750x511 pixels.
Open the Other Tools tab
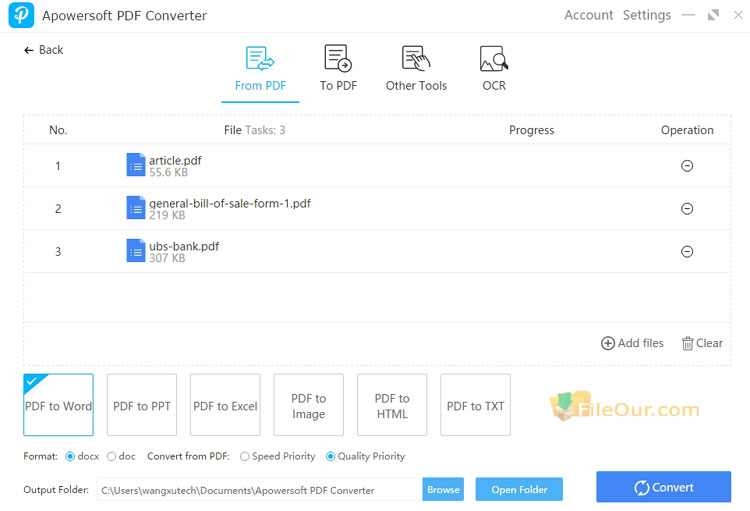pos(416,68)
